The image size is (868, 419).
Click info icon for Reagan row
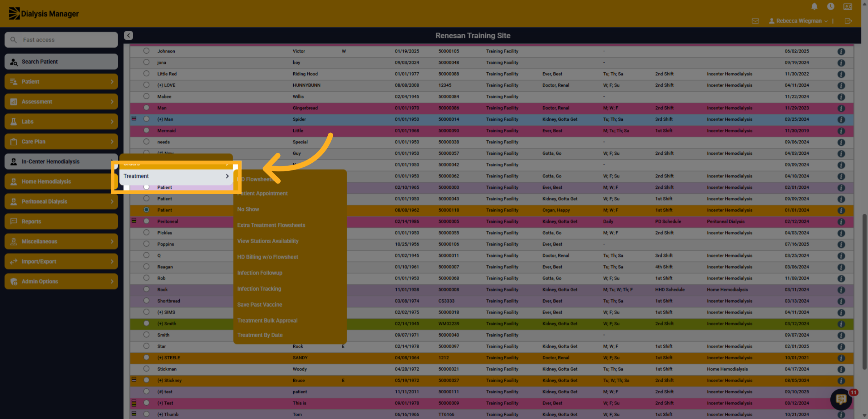[x=841, y=268]
